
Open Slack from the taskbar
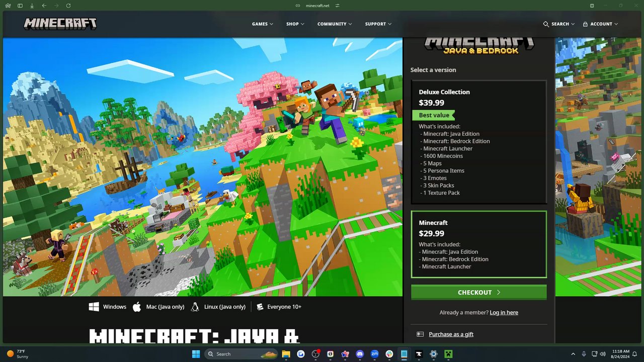[x=389, y=354]
